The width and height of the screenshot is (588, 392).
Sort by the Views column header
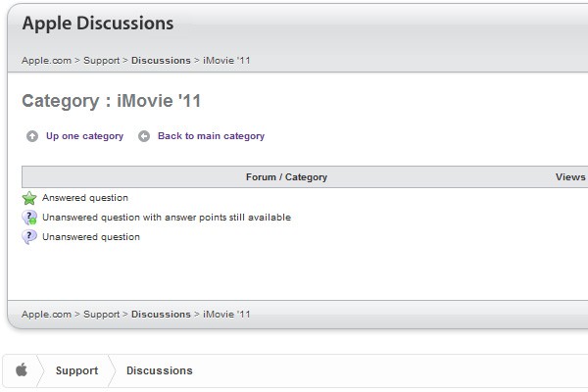pyautogui.click(x=569, y=177)
